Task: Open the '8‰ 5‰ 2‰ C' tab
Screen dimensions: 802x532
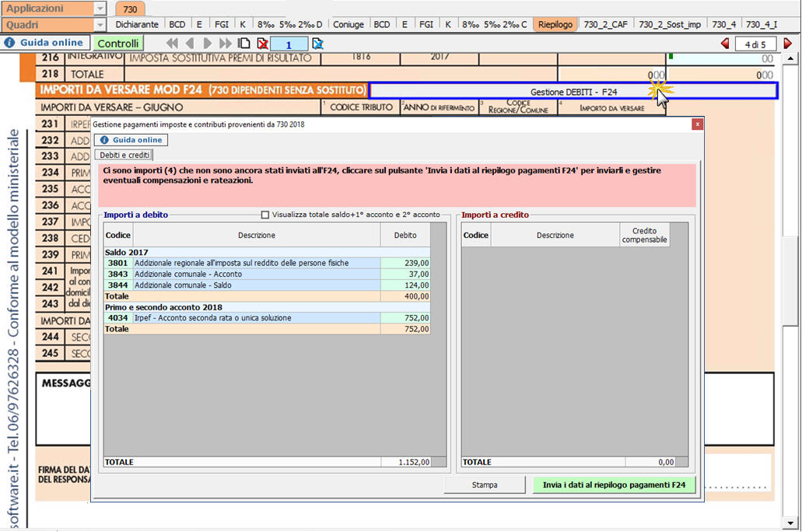Action: pos(494,25)
